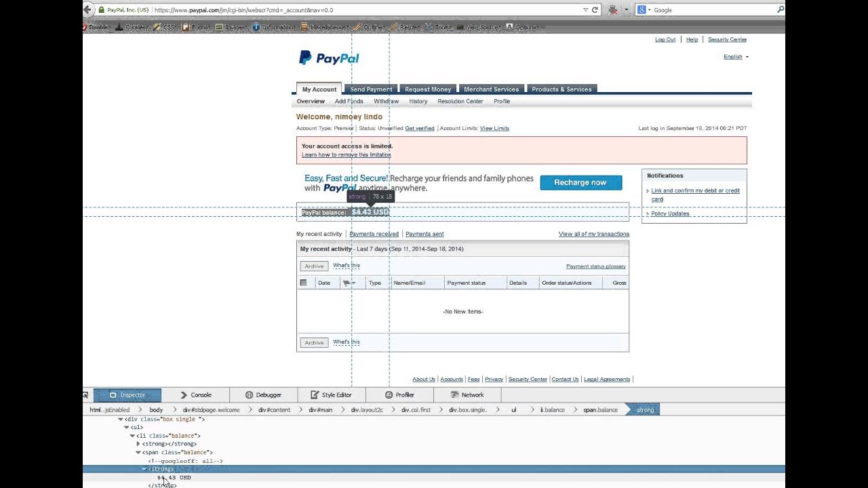Open the Resolution Center submenu item

[x=460, y=102]
